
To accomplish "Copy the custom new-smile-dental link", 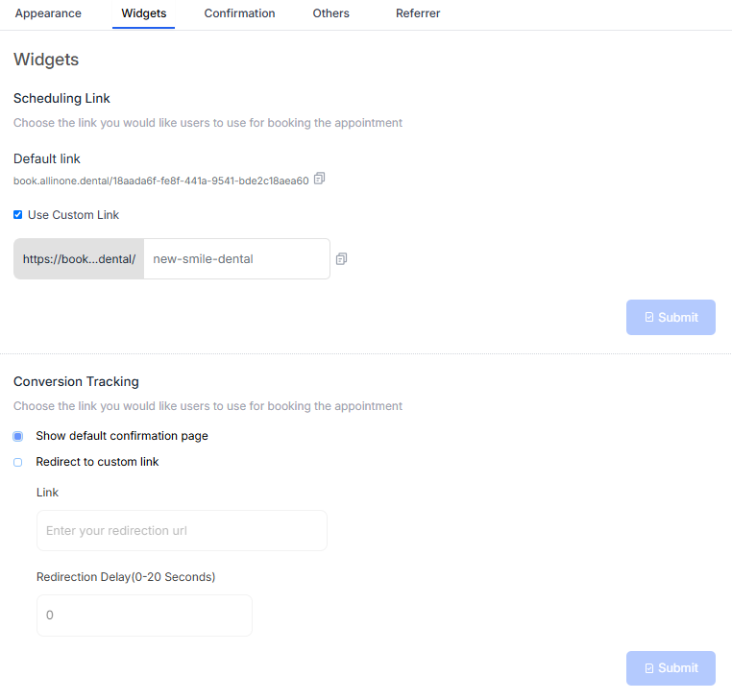I will point(341,259).
